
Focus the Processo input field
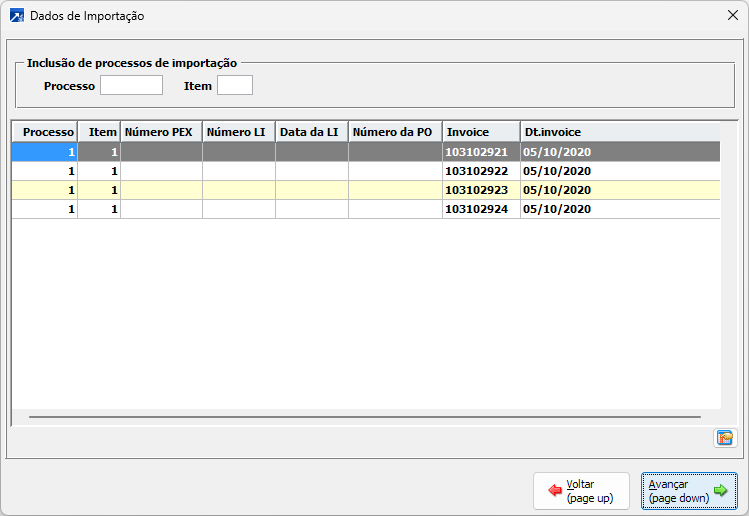click(x=131, y=85)
